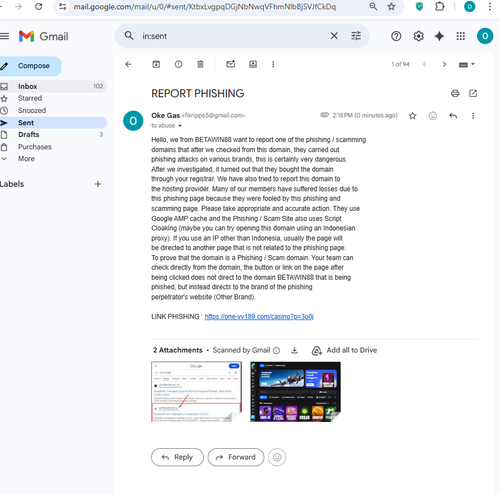The height and width of the screenshot is (494, 500).
Task: Download all attachments
Action: 294,350
